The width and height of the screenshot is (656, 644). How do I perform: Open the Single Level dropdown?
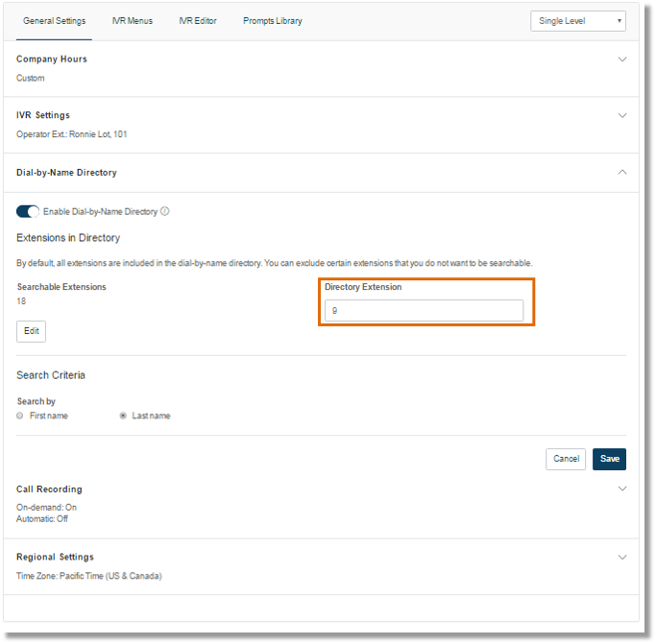(578, 21)
